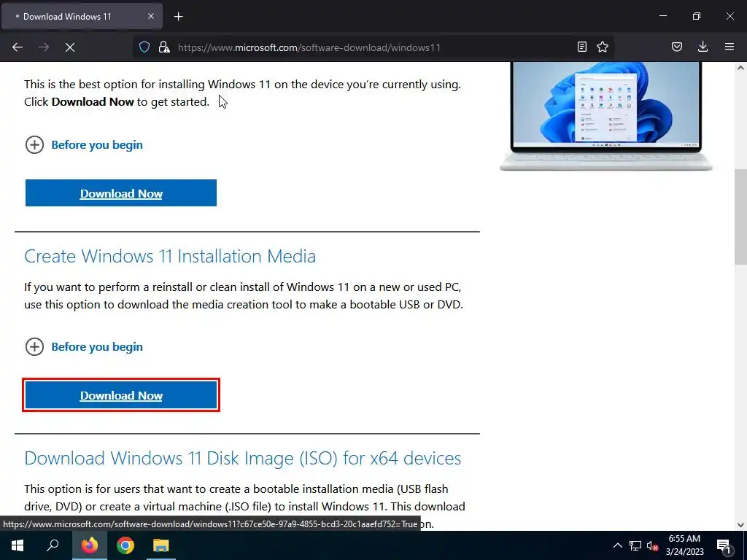The image size is (747, 560).
Task: Open the Firefox downloads panel arrow
Action: (x=703, y=47)
